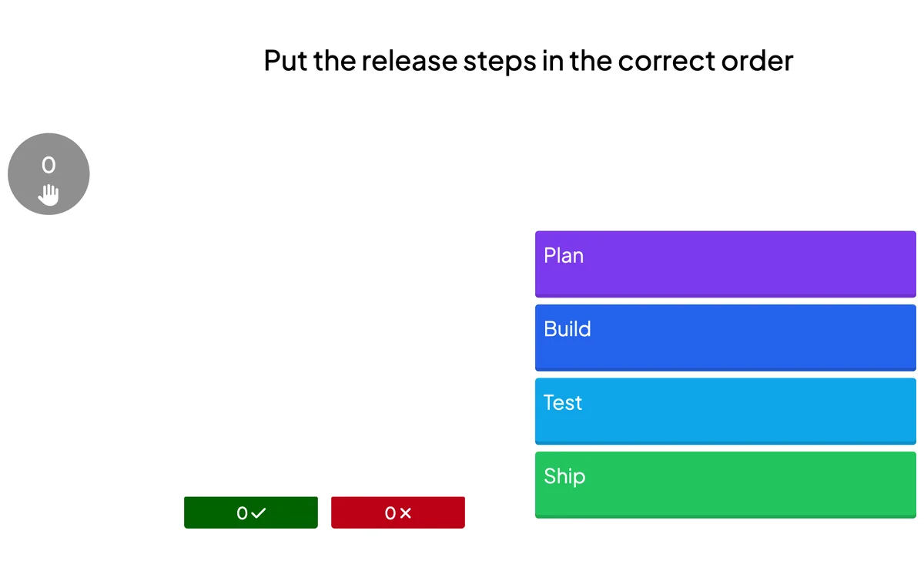Click the "Test" label text

563,402
